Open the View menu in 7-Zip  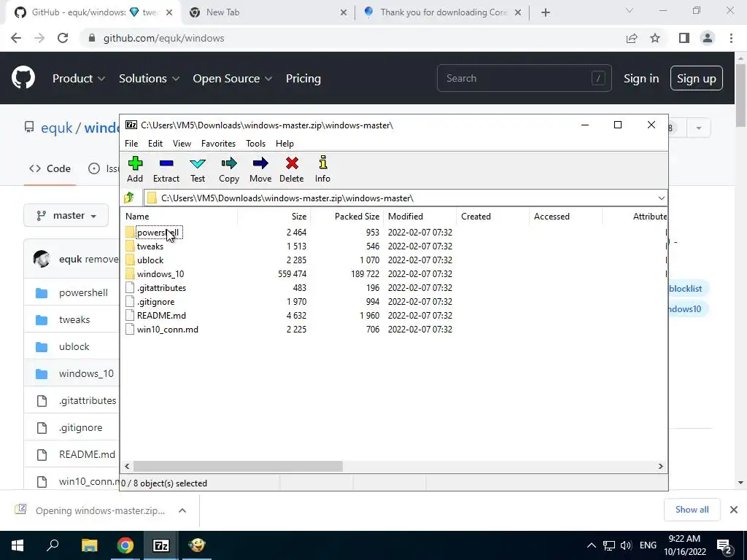(182, 144)
